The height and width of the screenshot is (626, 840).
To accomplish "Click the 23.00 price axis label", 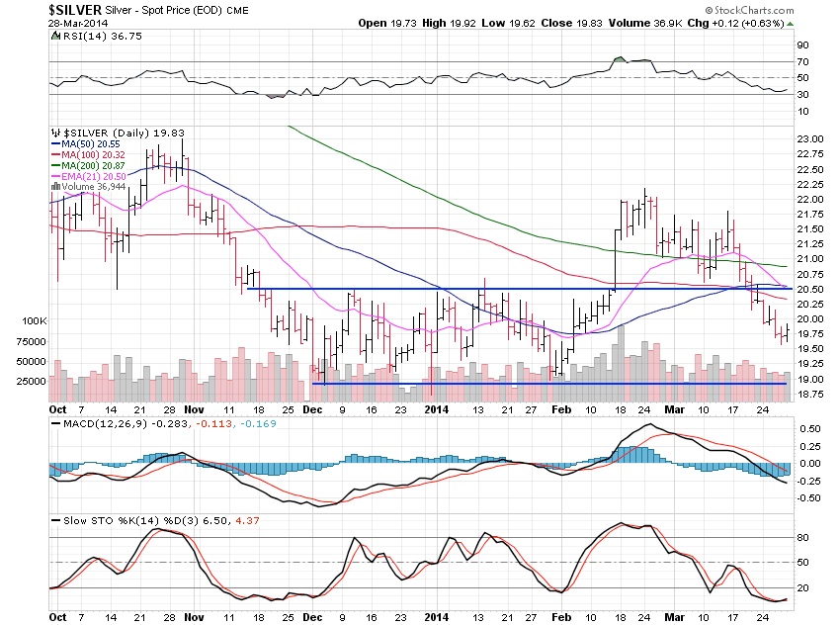I will pos(810,138).
